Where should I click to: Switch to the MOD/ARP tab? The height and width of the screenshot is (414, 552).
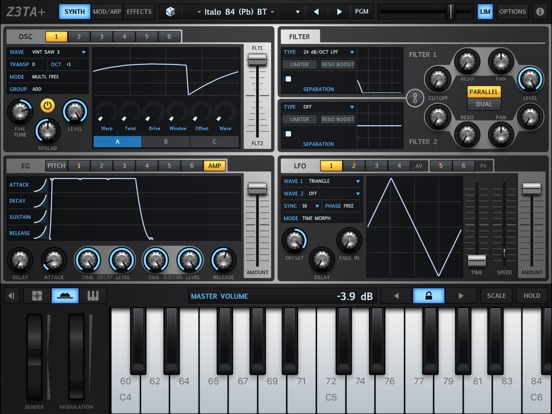click(107, 12)
